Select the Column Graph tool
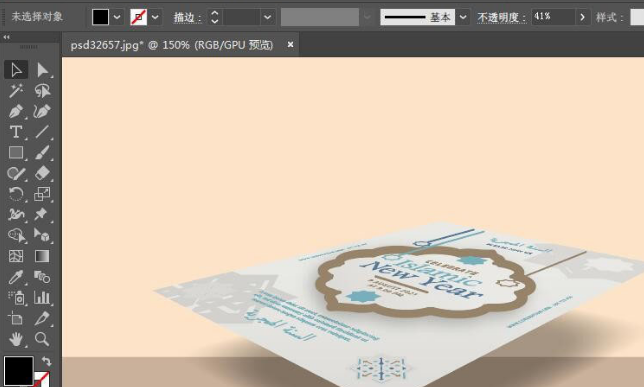 point(42,297)
